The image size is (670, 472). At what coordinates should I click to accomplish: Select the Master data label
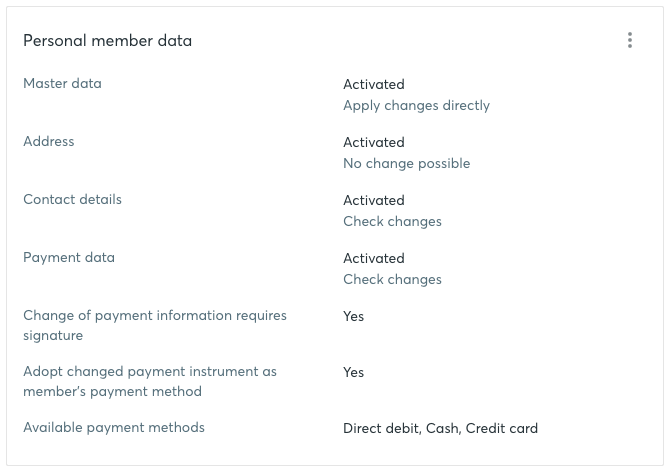point(62,83)
